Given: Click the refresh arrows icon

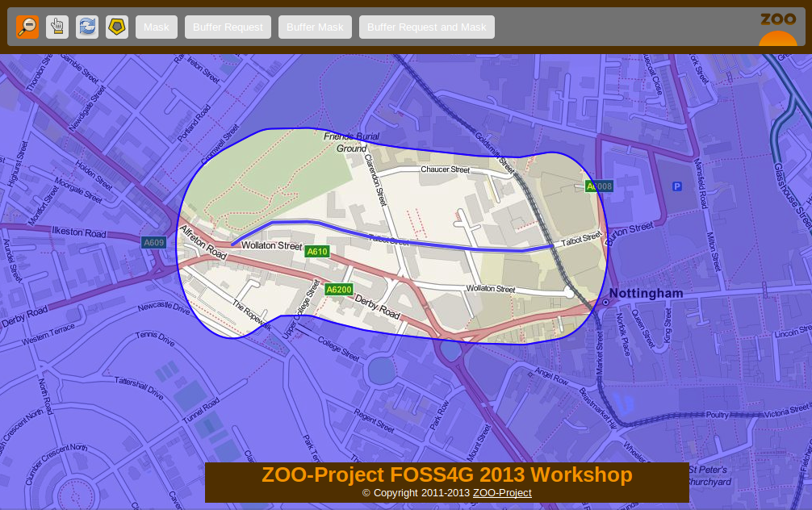Looking at the screenshot, I should point(87,27).
